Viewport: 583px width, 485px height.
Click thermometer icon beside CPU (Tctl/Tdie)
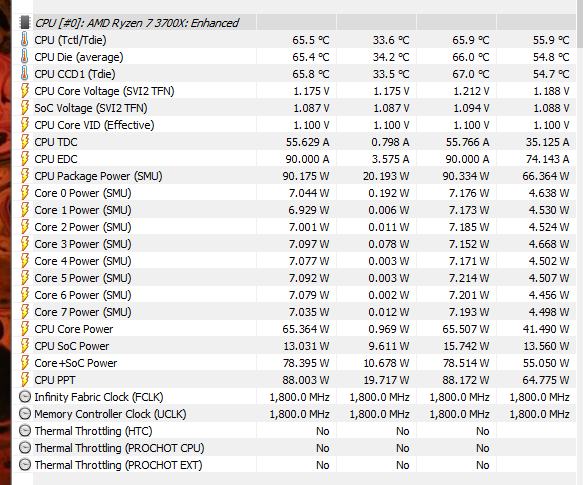click(25, 40)
